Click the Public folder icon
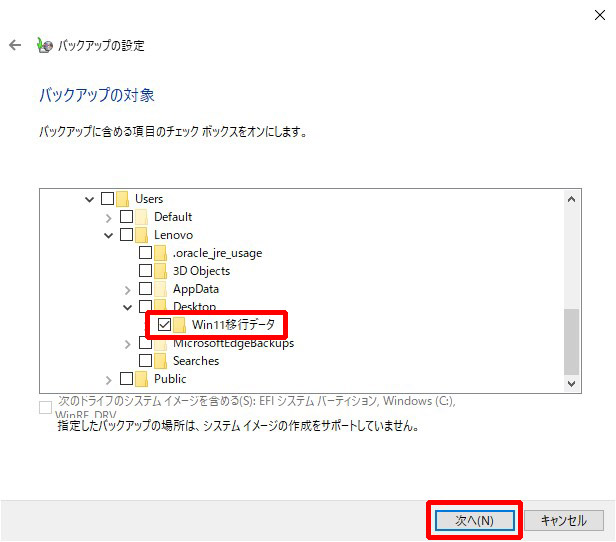The height and width of the screenshot is (542, 616). pyautogui.click(x=141, y=379)
